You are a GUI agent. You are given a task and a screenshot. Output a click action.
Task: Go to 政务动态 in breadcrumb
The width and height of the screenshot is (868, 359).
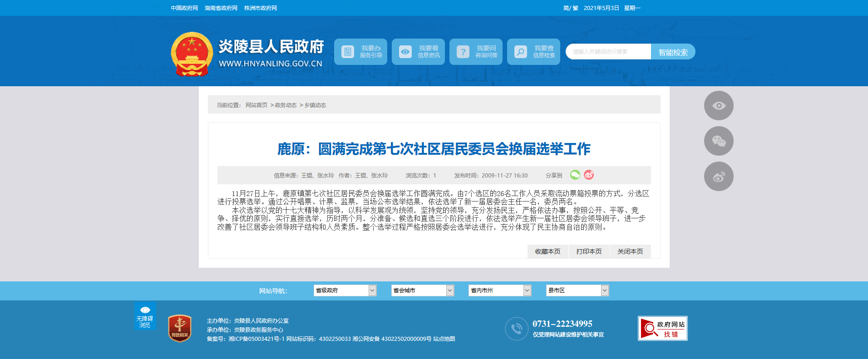point(286,105)
